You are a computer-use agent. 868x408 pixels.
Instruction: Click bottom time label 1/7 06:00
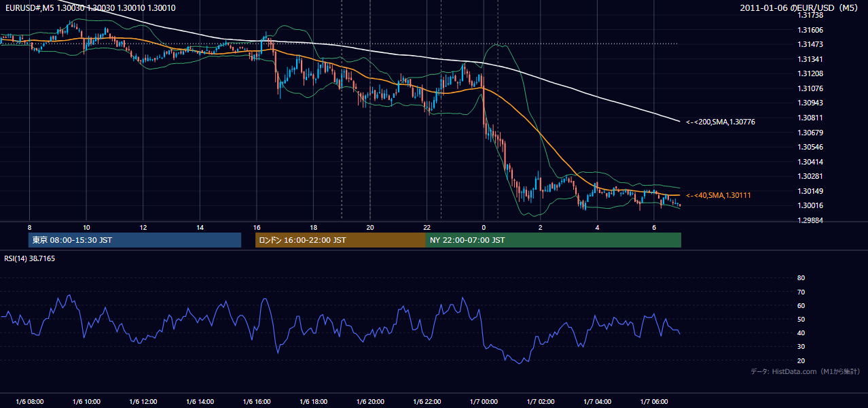pos(653,402)
